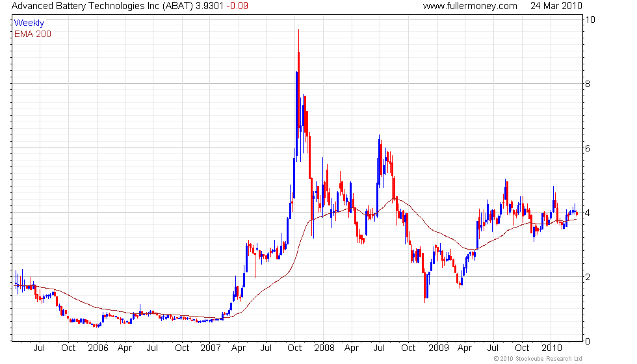Screen dimensions: 637x364
Task: Click the red price change -0.09
Action: point(237,6)
